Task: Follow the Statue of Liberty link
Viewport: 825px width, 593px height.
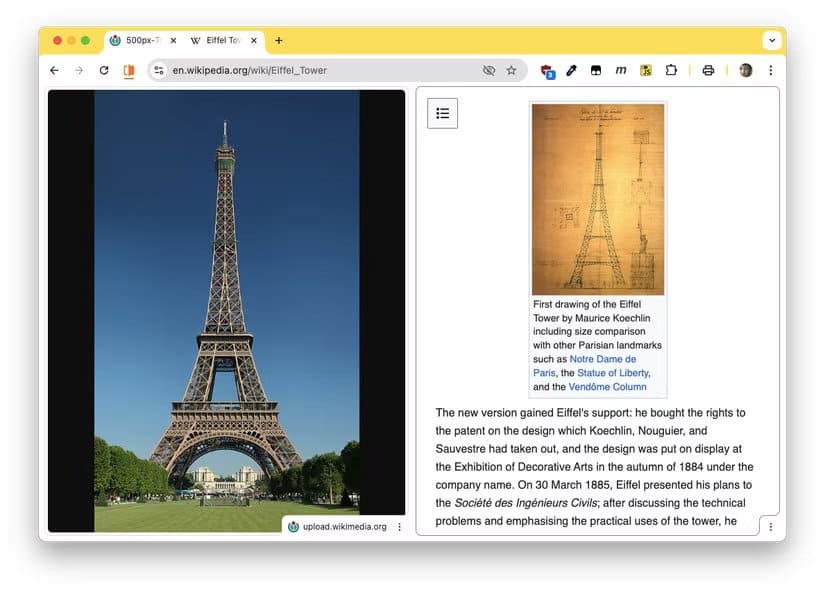Action: tap(609, 373)
